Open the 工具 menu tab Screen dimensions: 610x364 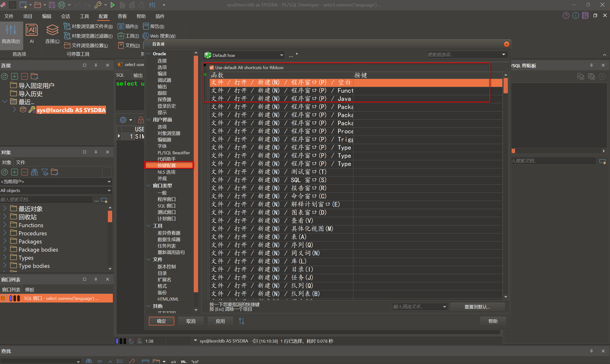point(84,16)
